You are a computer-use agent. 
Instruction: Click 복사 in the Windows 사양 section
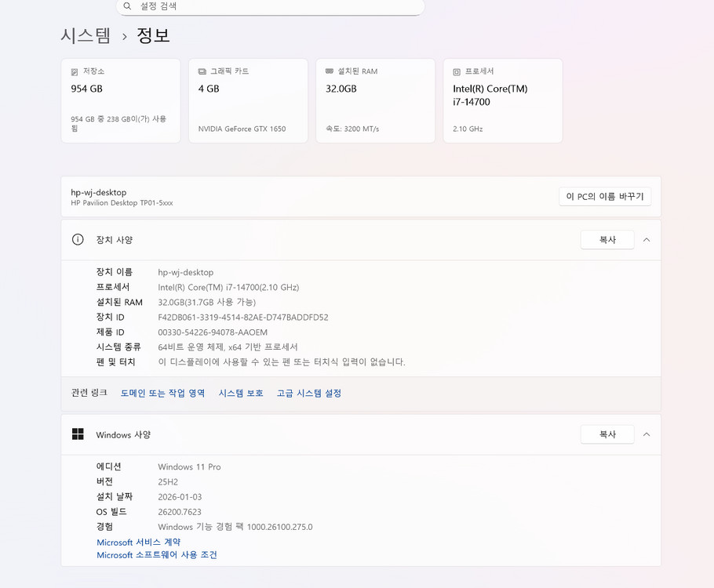(x=607, y=434)
